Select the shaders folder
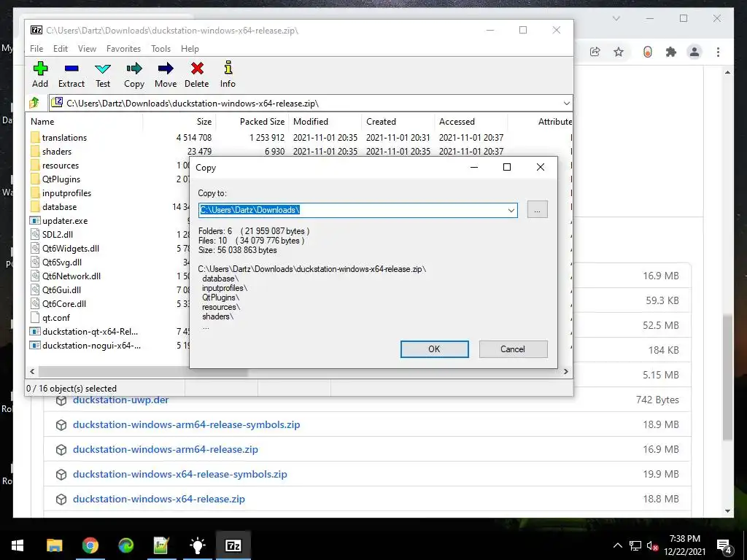 pos(57,152)
